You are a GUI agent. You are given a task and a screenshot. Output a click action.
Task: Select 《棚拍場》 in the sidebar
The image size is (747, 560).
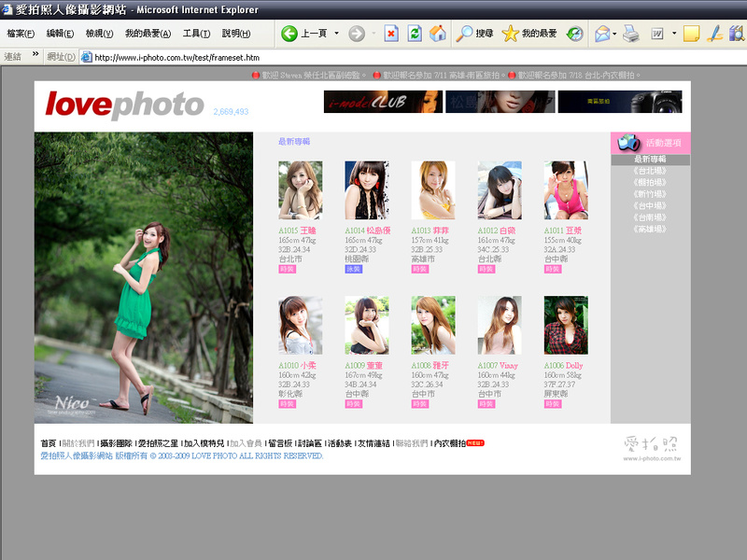(x=650, y=182)
